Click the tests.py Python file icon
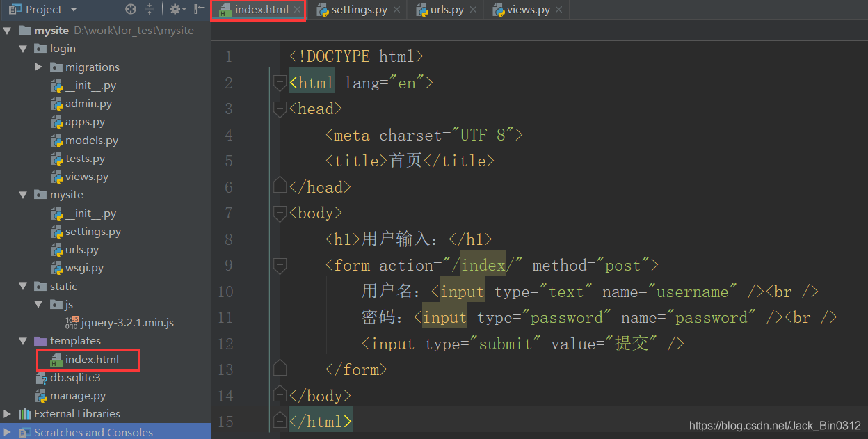This screenshot has height=439, width=868. coord(57,159)
